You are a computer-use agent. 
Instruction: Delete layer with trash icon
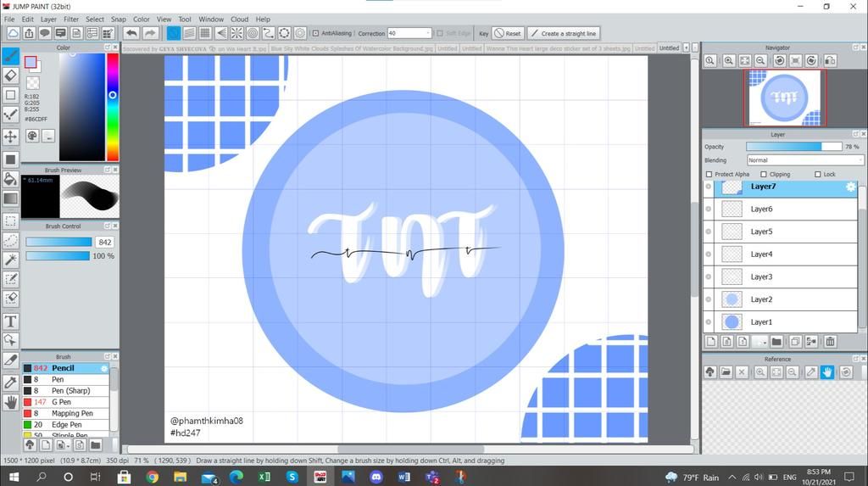coord(830,341)
